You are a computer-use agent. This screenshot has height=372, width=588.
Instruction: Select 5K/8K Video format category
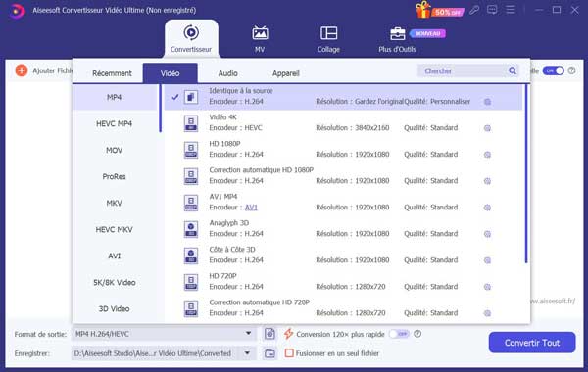tap(115, 283)
